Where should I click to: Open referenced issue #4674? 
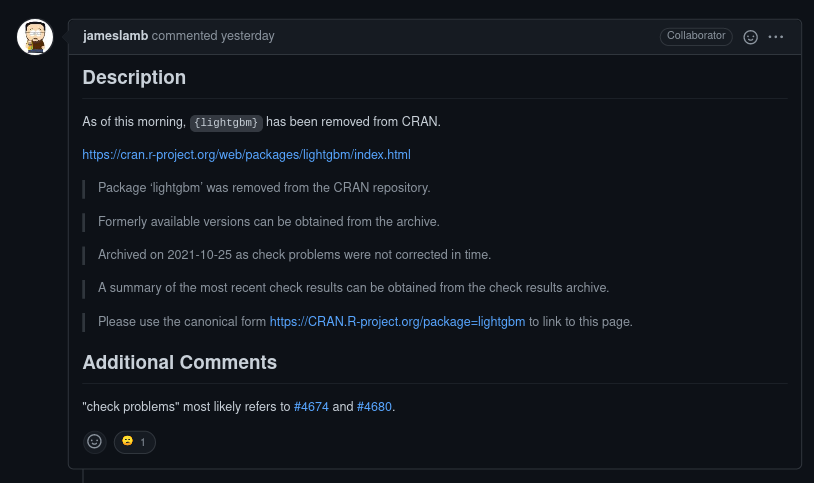[311, 407]
